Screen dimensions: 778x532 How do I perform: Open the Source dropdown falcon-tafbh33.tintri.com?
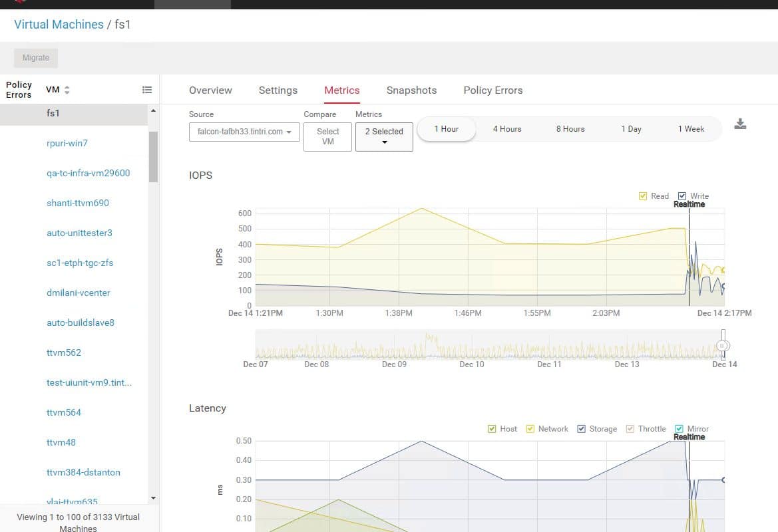[x=244, y=132]
